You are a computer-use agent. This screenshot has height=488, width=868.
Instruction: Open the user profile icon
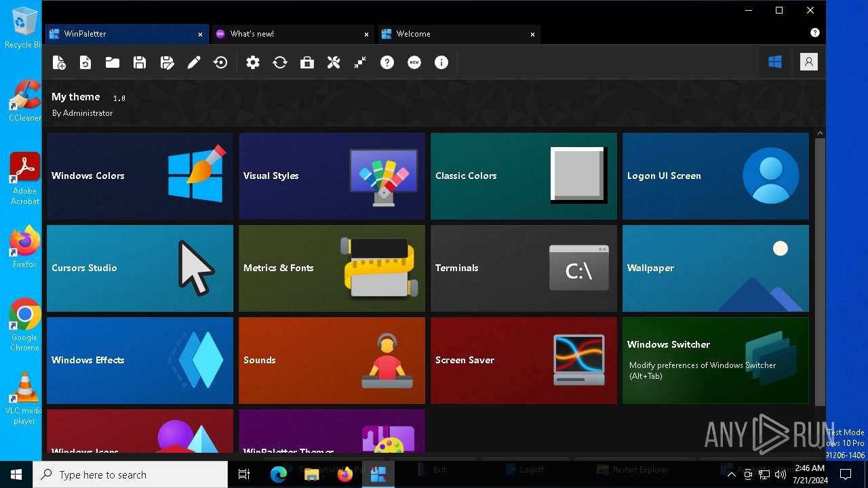(808, 62)
